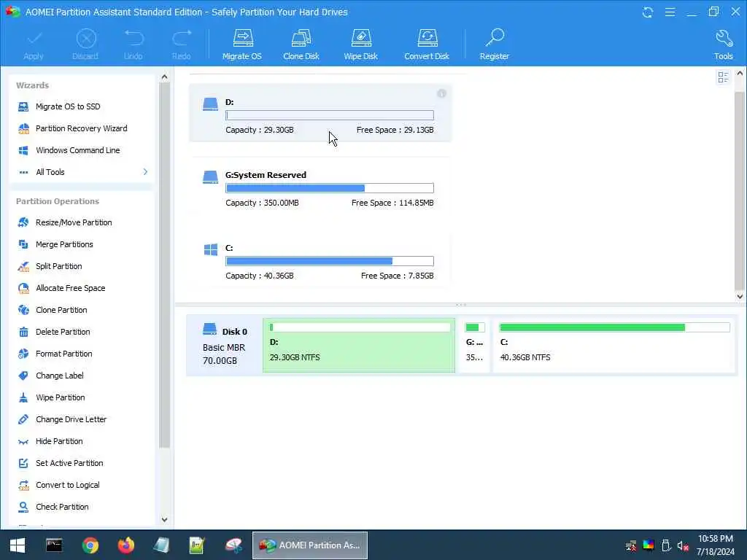Click the Windows icon beside C:
The image size is (747, 560).
coord(211,249)
